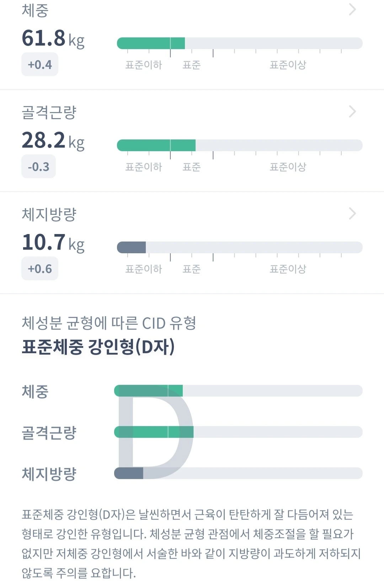Expand the 체지방량 detail chevron
This screenshot has height=588, width=384.
pyautogui.click(x=352, y=213)
